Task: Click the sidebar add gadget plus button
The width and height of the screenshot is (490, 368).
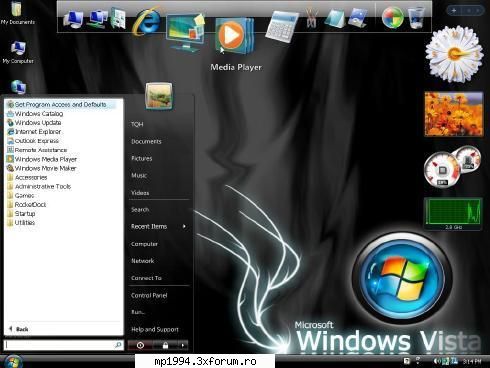Action: click(454, 10)
